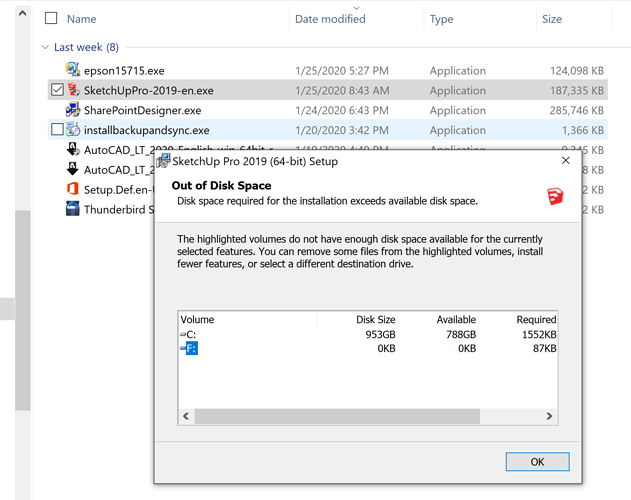Click the Last week (8) group label
Viewport: 631px width, 500px height.
point(86,47)
